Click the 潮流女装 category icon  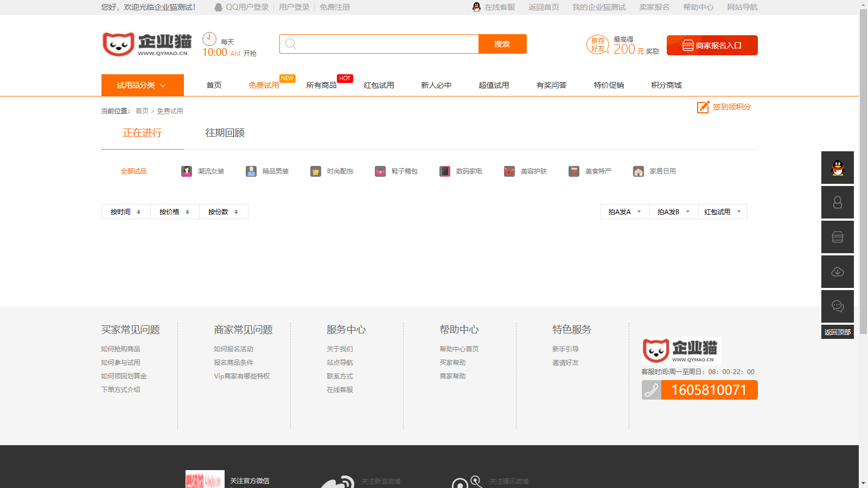[187, 171]
